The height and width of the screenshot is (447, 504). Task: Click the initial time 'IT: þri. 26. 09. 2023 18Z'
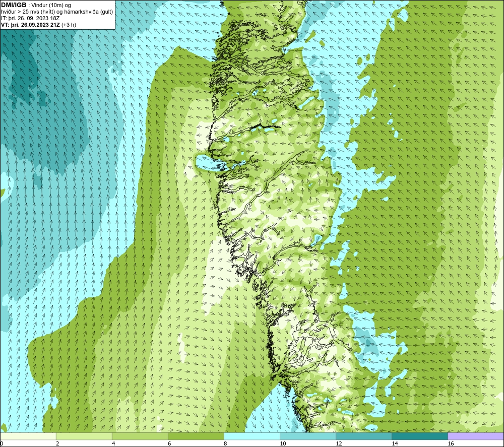pyautogui.click(x=30, y=18)
